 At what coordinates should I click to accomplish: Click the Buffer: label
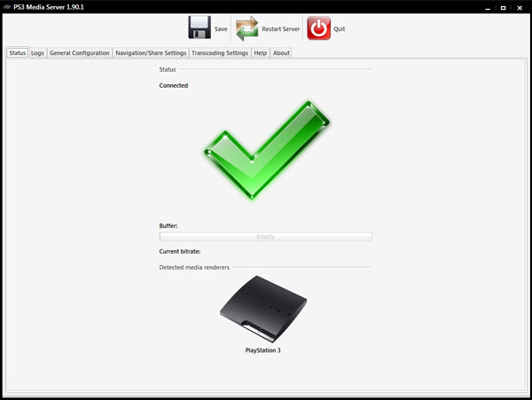click(168, 225)
